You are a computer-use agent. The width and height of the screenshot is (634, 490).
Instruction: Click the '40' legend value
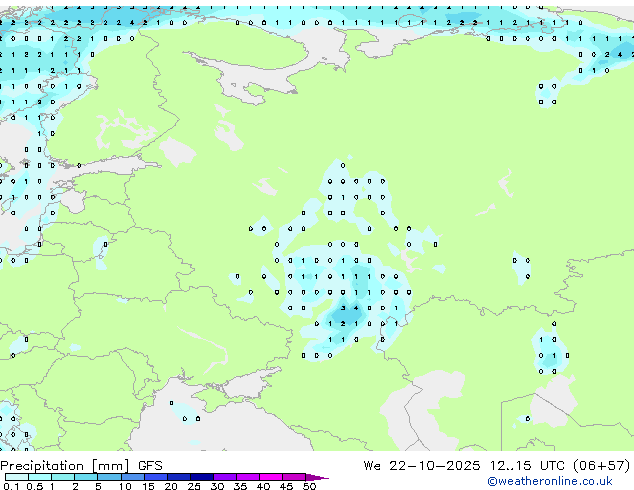coord(263,486)
